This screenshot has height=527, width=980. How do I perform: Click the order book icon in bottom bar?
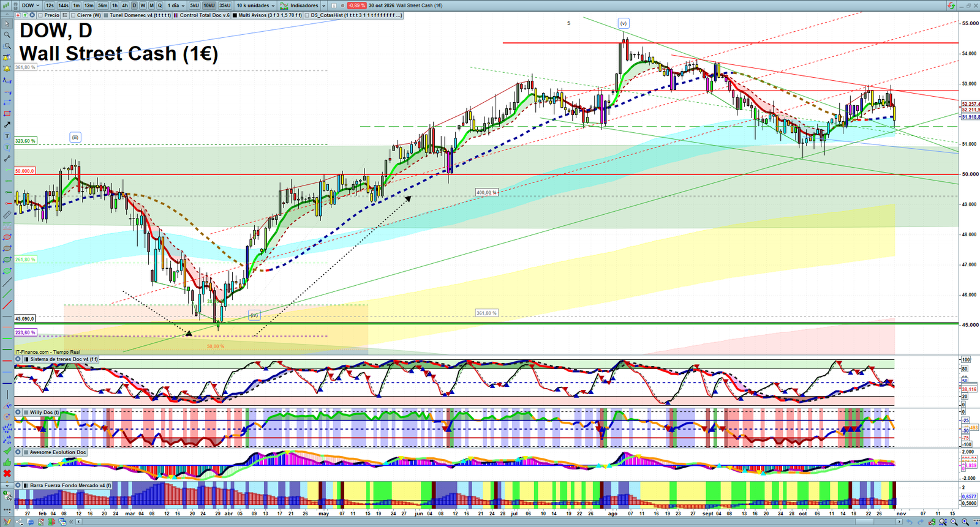tap(51, 522)
